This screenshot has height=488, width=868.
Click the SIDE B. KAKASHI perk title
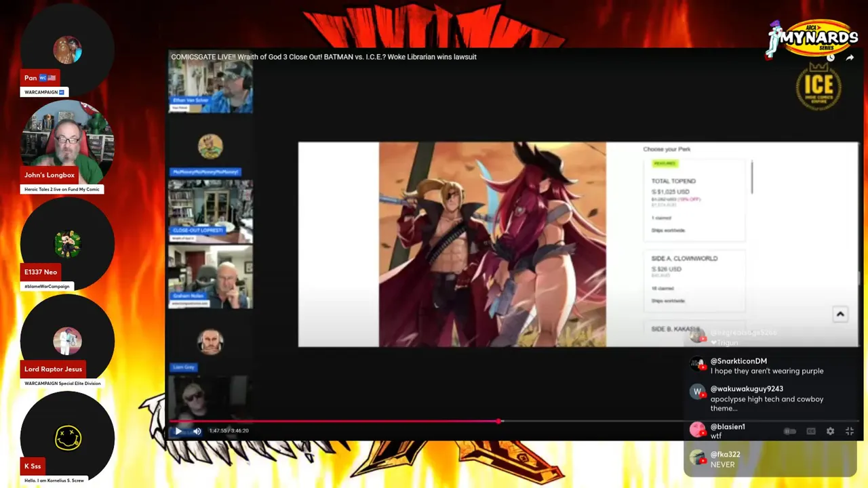click(675, 329)
